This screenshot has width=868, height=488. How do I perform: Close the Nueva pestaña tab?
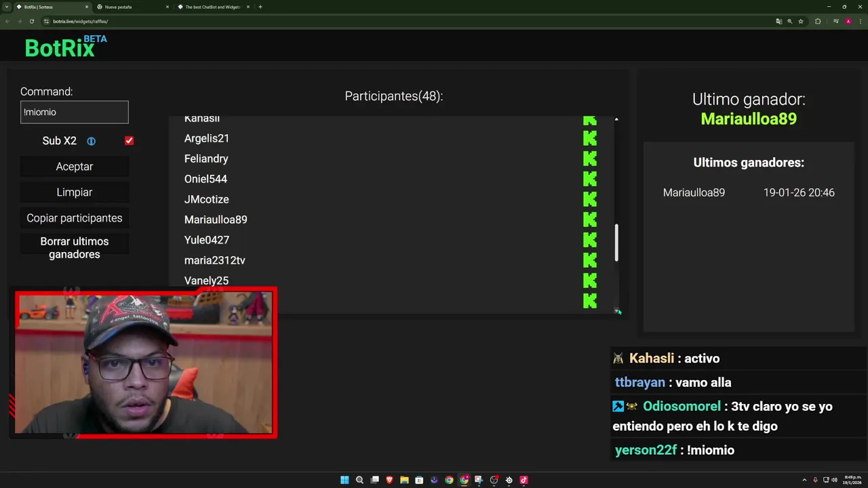(x=167, y=7)
